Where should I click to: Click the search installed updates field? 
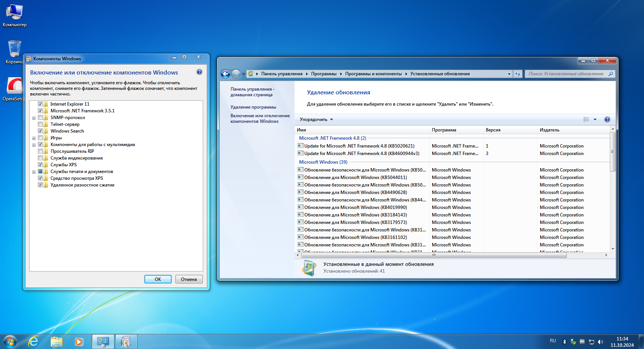coord(566,74)
